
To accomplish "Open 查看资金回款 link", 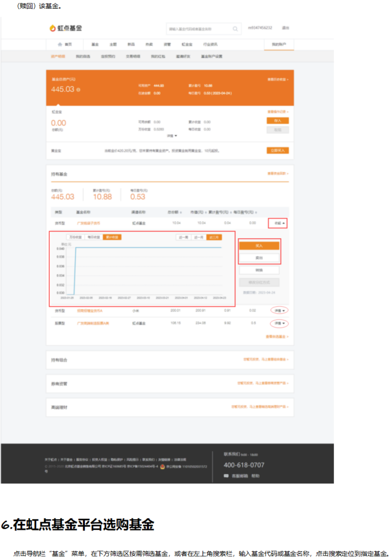I will point(278,173).
